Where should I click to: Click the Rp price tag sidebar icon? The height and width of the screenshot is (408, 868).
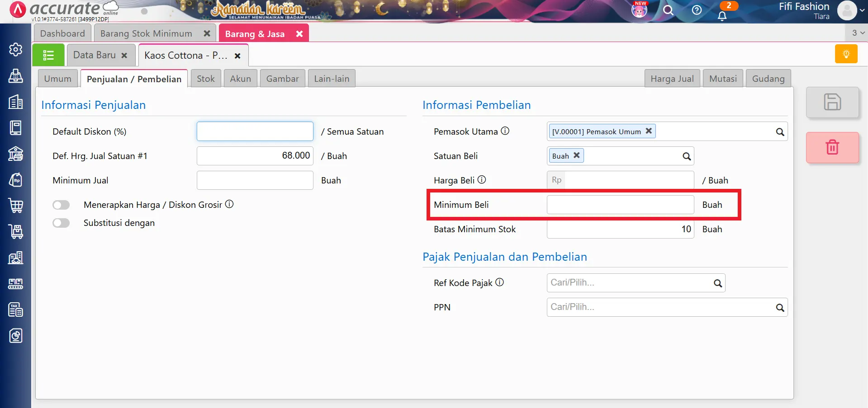click(15, 179)
